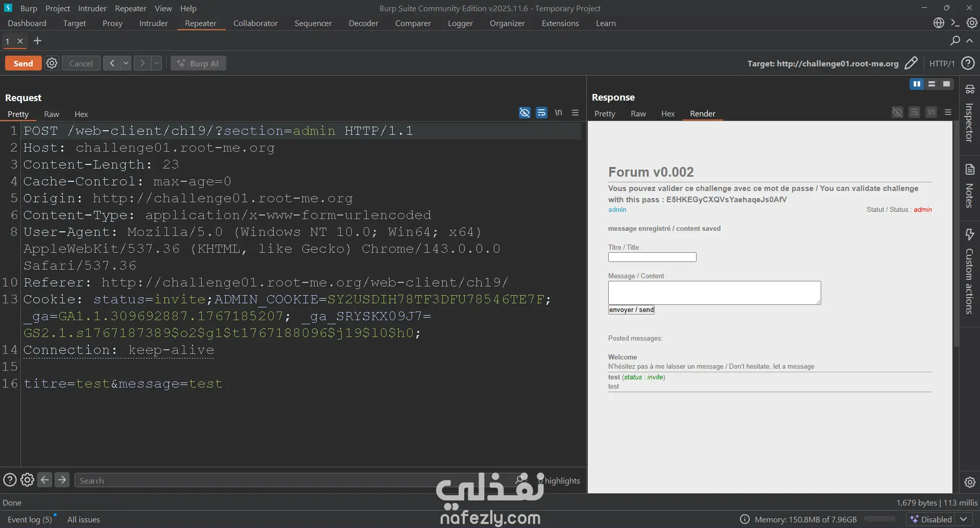Click the Cancel button
The height and width of the screenshot is (528, 980).
[x=81, y=63]
